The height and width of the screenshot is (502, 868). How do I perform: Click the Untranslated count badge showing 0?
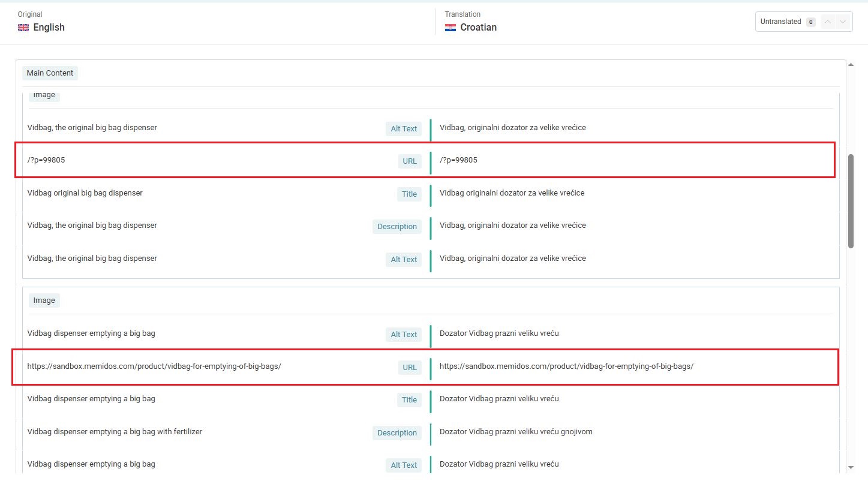810,22
